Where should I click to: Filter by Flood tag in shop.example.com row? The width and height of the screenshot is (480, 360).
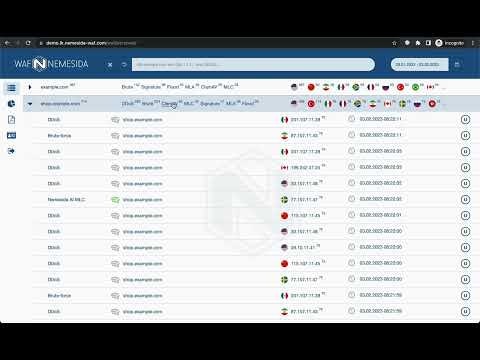(248, 104)
